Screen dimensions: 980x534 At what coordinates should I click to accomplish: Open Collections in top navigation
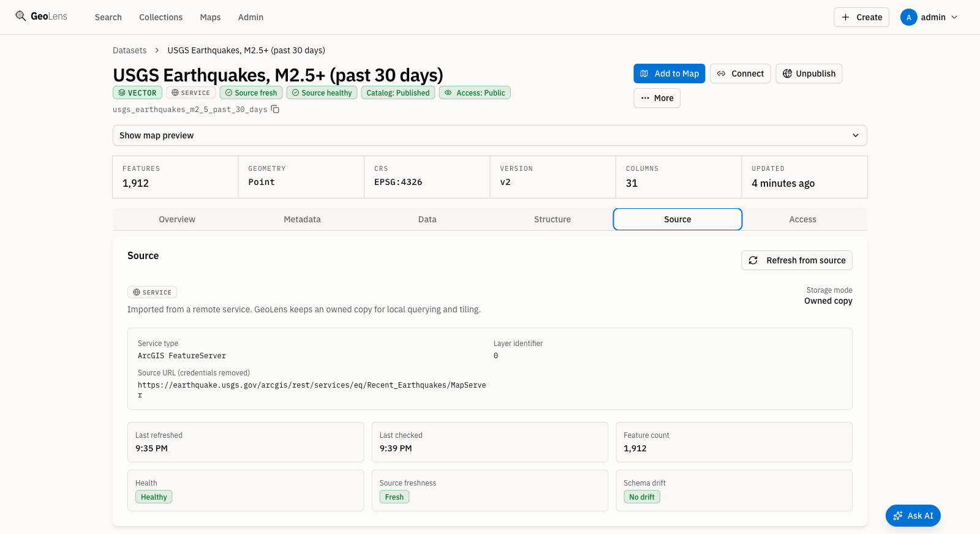tap(161, 17)
